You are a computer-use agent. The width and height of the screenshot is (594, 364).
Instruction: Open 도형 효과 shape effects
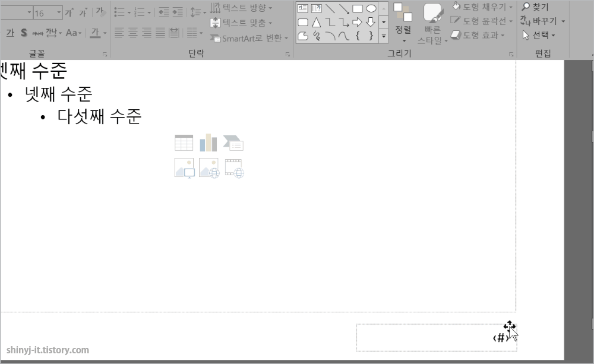pyautogui.click(x=478, y=35)
